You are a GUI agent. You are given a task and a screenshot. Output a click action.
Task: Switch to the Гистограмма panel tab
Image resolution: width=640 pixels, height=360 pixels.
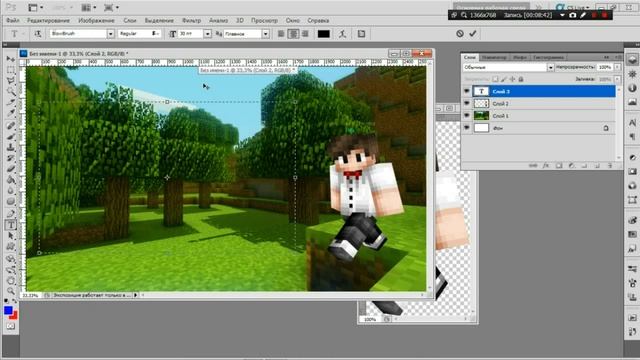pos(548,58)
